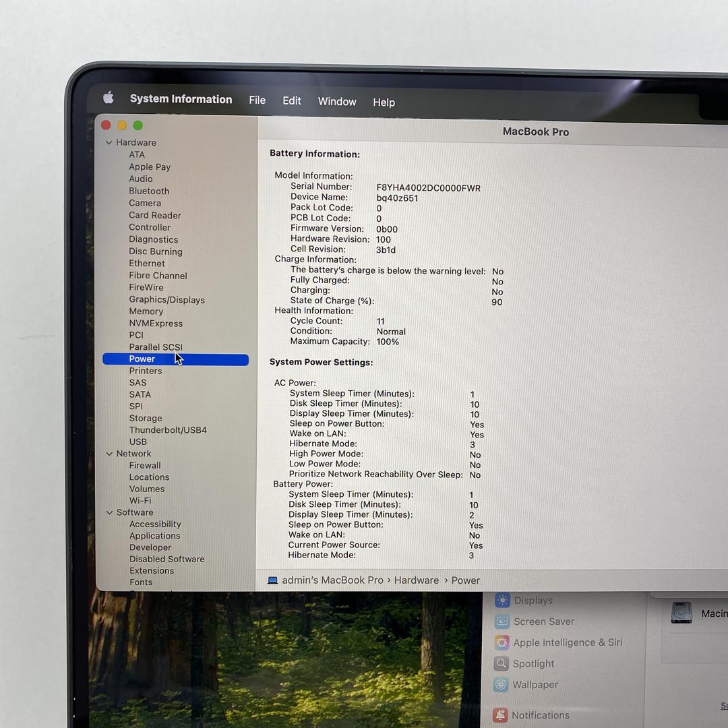This screenshot has height=728, width=728.
Task: Select SAS in the sidebar
Action: [x=138, y=383]
